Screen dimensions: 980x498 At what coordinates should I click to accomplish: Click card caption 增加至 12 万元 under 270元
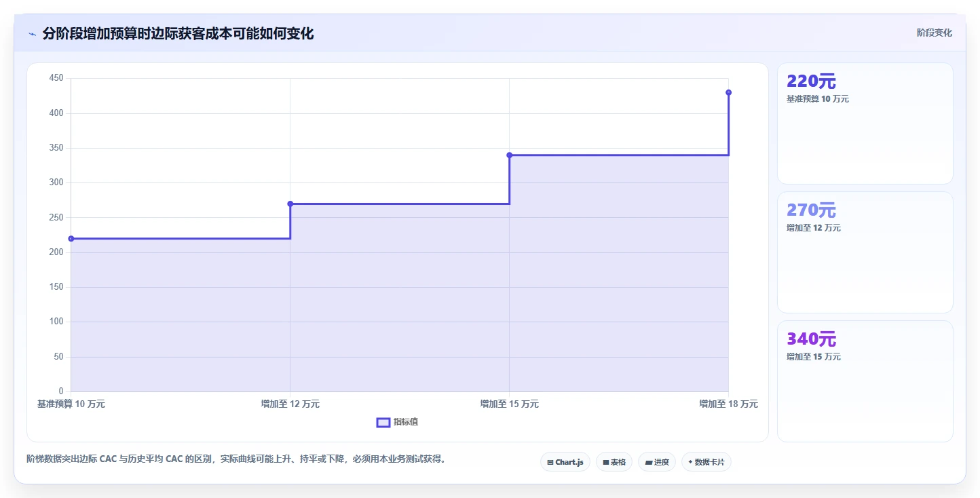[814, 228]
